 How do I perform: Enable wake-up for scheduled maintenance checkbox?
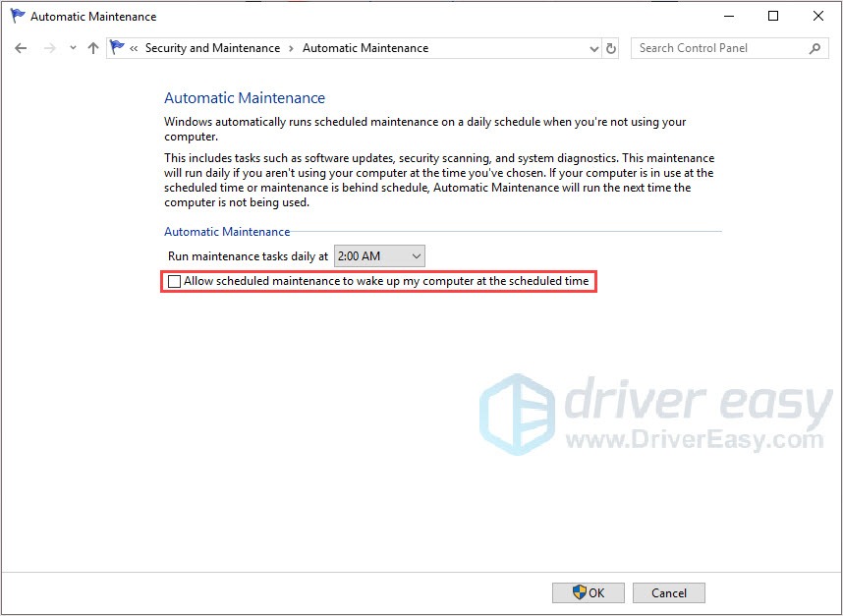(x=174, y=281)
